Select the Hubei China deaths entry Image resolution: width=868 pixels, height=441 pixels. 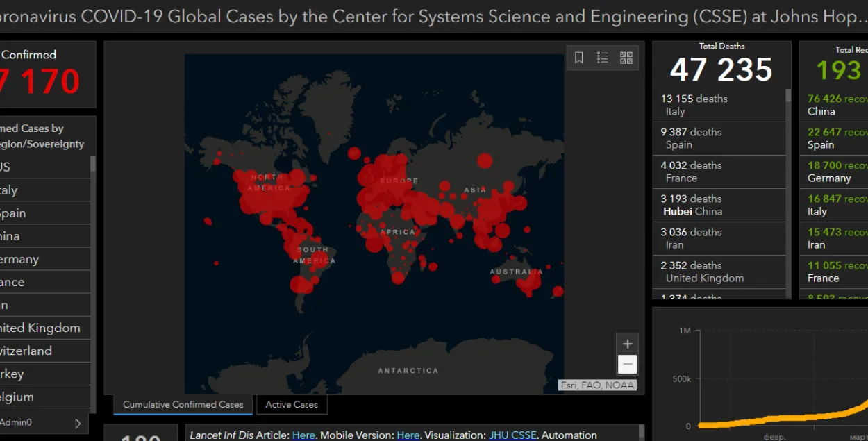click(x=719, y=205)
